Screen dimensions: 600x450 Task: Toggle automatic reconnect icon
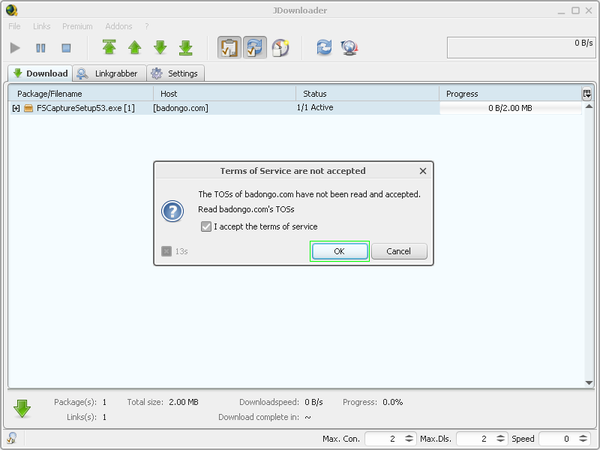(255, 48)
